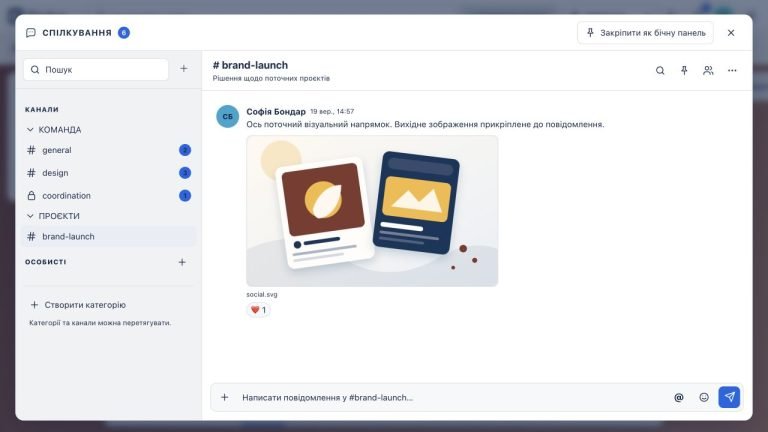Click Створити категорію

pyautogui.click(x=78, y=305)
